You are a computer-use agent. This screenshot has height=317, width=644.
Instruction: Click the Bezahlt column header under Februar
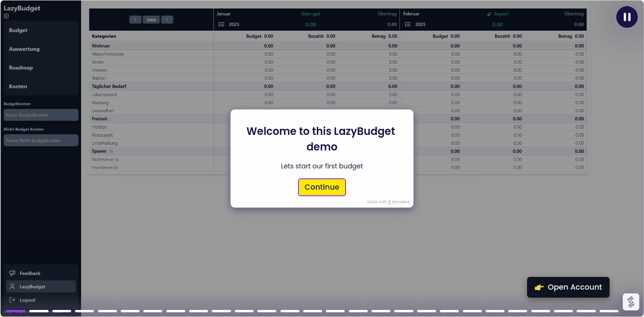coord(503,36)
